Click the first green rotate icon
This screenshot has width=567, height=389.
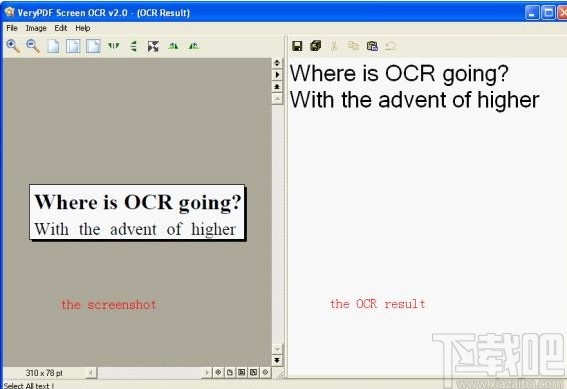tap(174, 46)
